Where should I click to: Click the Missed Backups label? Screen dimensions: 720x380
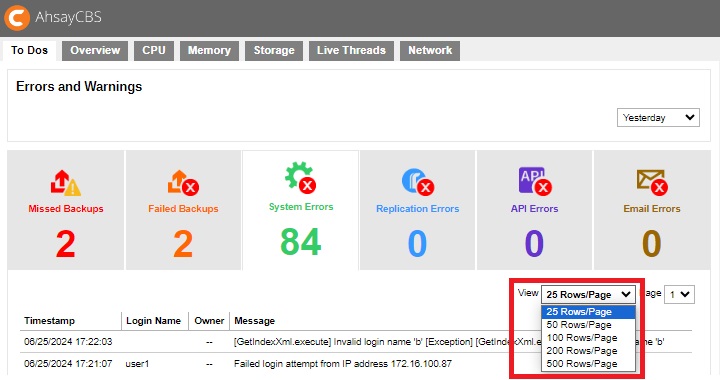point(66,208)
